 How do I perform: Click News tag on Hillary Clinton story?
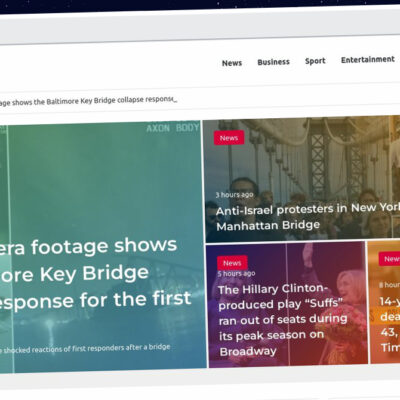[232, 263]
